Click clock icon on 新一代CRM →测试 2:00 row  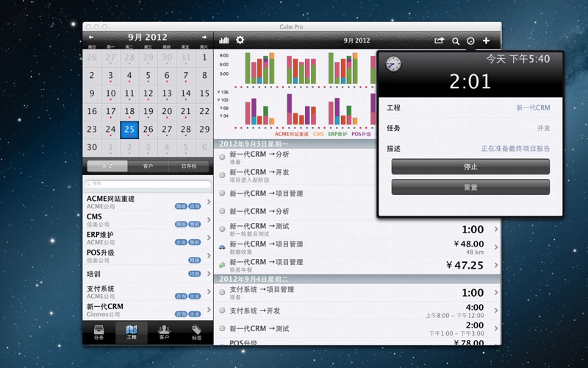tap(222, 328)
